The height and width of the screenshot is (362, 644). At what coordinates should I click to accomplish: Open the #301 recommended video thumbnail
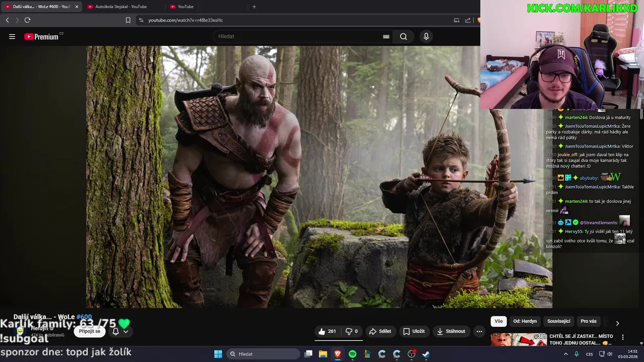(x=519, y=339)
